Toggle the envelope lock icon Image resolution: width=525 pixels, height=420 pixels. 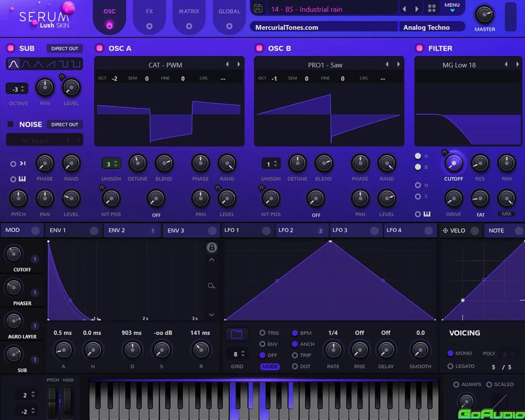[x=211, y=247]
